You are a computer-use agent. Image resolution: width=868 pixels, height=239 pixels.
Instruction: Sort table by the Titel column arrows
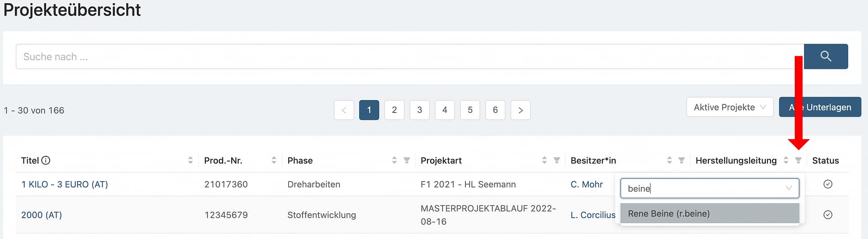tap(190, 160)
